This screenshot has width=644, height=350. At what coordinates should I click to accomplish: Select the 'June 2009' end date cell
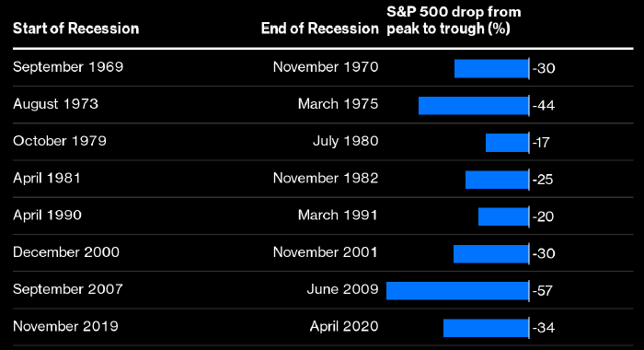(342, 289)
